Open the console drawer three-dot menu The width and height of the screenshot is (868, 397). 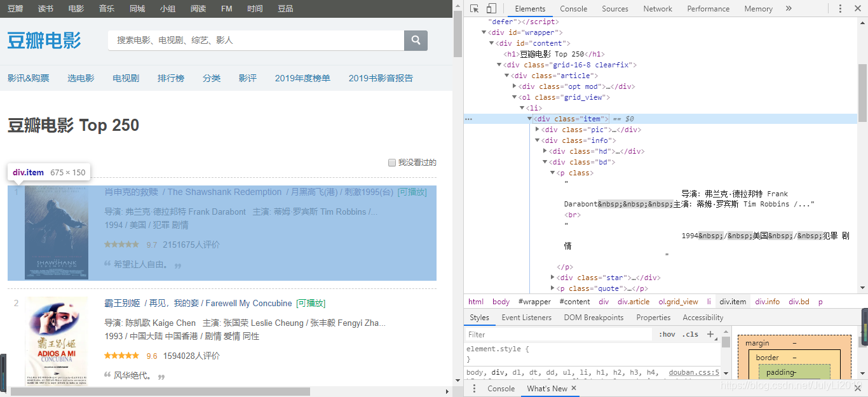474,388
